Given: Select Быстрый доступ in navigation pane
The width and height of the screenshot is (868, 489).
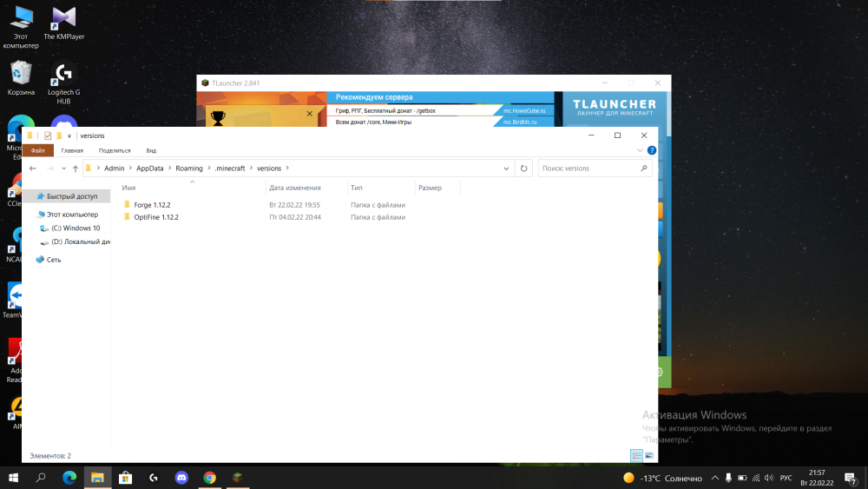Looking at the screenshot, I should [67, 196].
